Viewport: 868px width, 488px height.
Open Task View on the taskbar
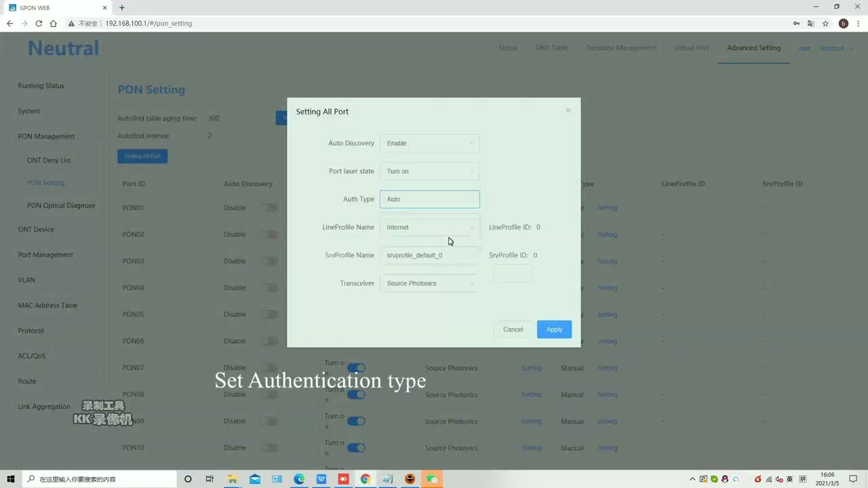pyautogui.click(x=210, y=479)
